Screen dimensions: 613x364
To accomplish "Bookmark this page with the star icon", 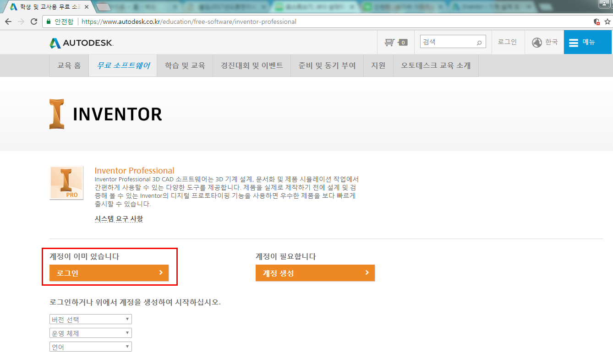I will click(x=607, y=22).
